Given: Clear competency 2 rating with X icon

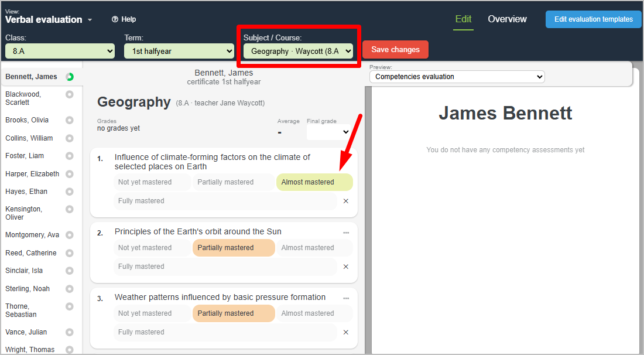Looking at the screenshot, I should click(x=345, y=267).
